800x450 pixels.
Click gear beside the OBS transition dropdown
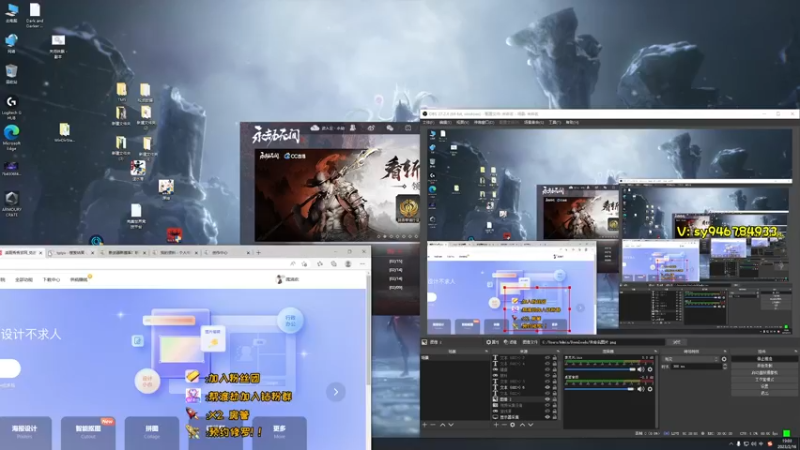tap(724, 359)
